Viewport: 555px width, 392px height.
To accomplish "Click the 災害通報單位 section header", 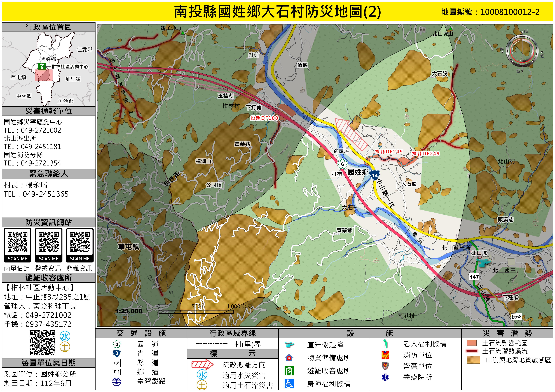I will click(x=48, y=111).
